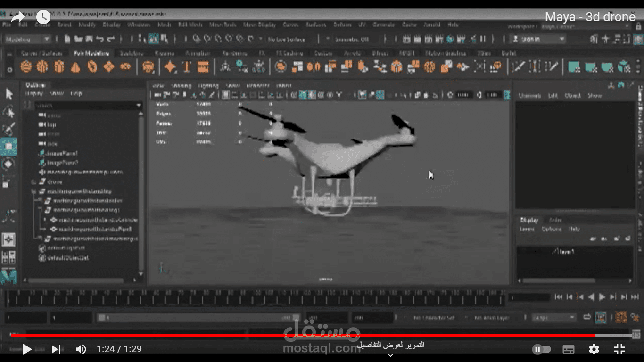Image resolution: width=644 pixels, height=362 pixels.
Task: Click the YouTube volume speaker
Action: 81,349
